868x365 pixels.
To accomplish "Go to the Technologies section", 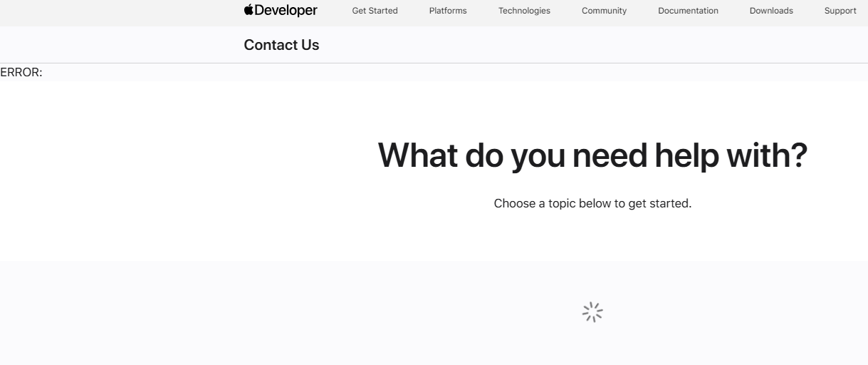I will (524, 11).
